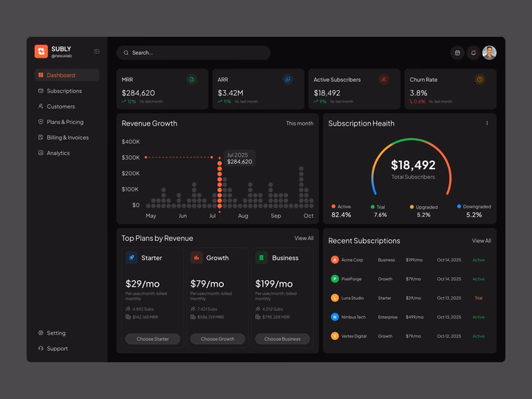Open Dashboard in the sidebar
Image resolution: width=532 pixels, height=399 pixels.
click(x=66, y=75)
